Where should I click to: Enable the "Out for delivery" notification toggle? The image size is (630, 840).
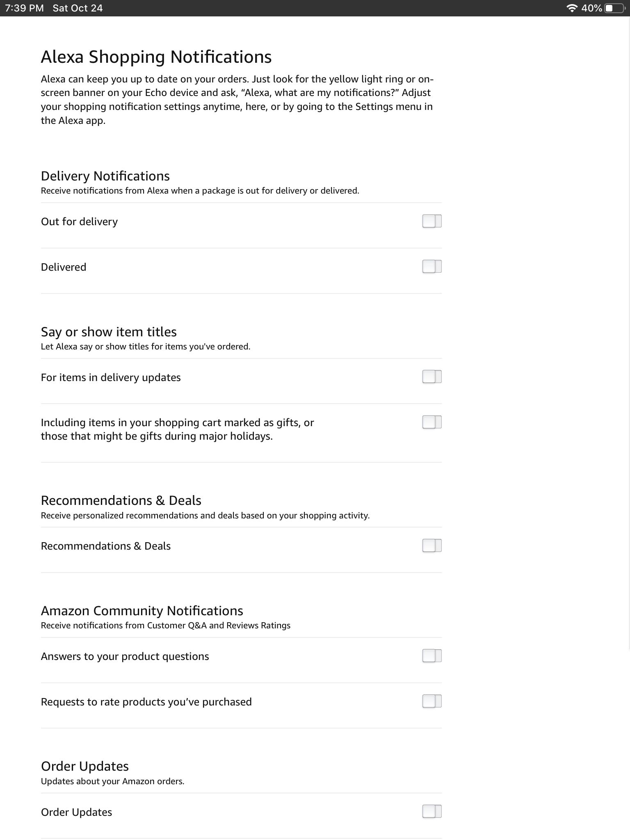(x=431, y=221)
